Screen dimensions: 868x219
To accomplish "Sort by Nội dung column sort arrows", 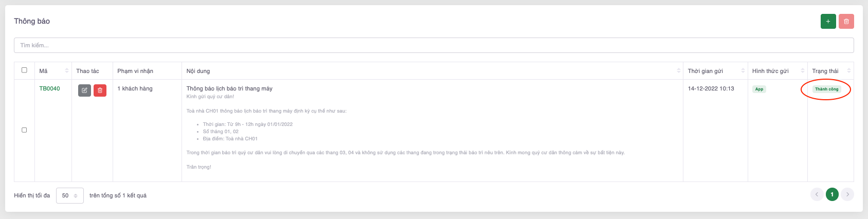I will [678, 71].
